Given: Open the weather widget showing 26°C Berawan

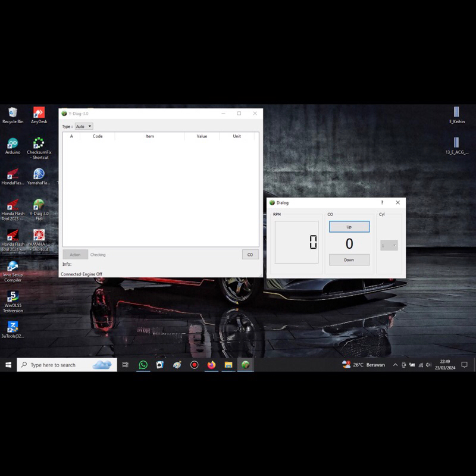Looking at the screenshot, I should pos(364,365).
